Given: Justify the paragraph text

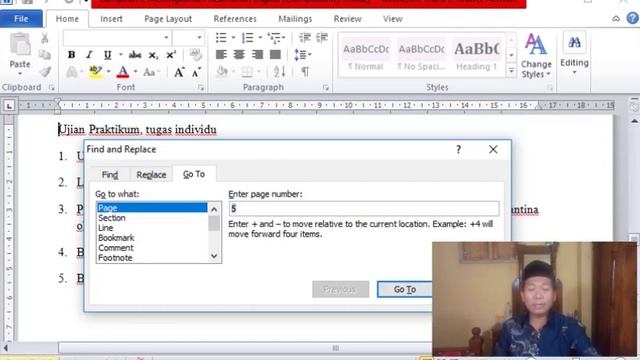Looking at the screenshot, I should 276,55.
